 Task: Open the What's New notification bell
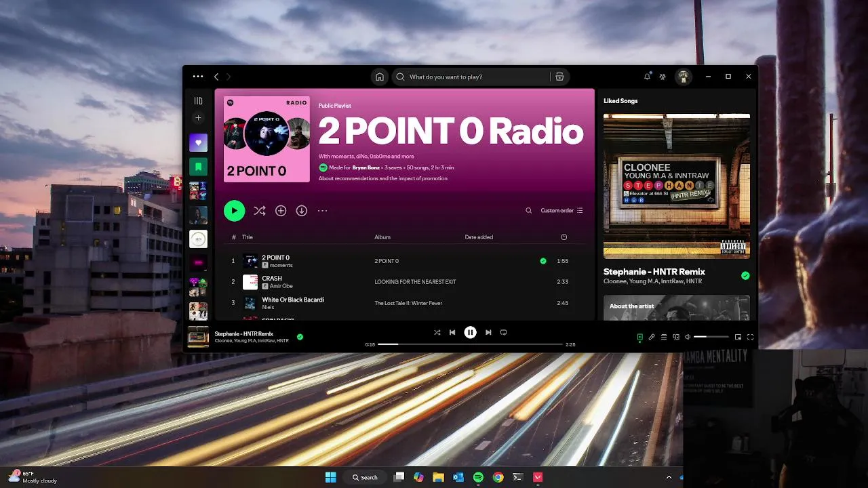[647, 77]
